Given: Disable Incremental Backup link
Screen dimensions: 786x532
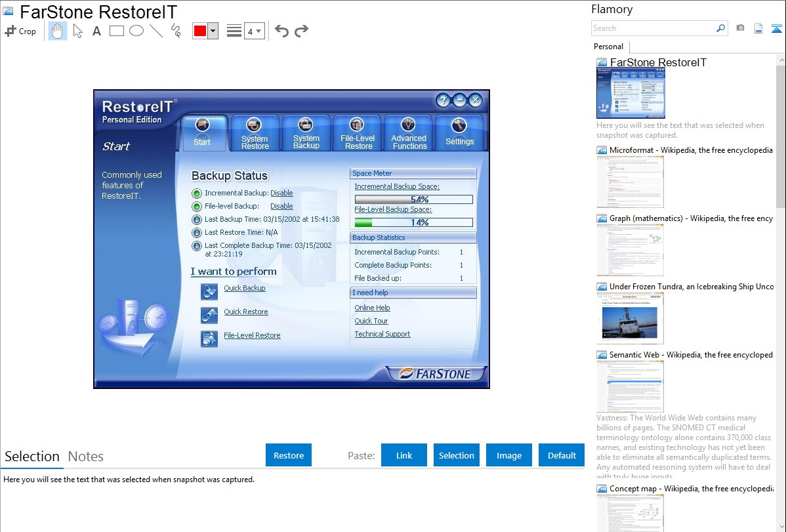Looking at the screenshot, I should pyautogui.click(x=281, y=193).
